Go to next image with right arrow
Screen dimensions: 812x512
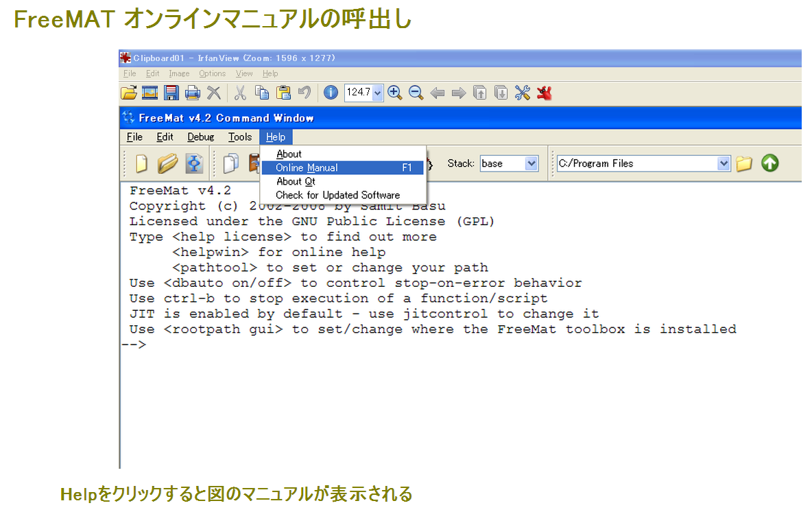pos(459,93)
